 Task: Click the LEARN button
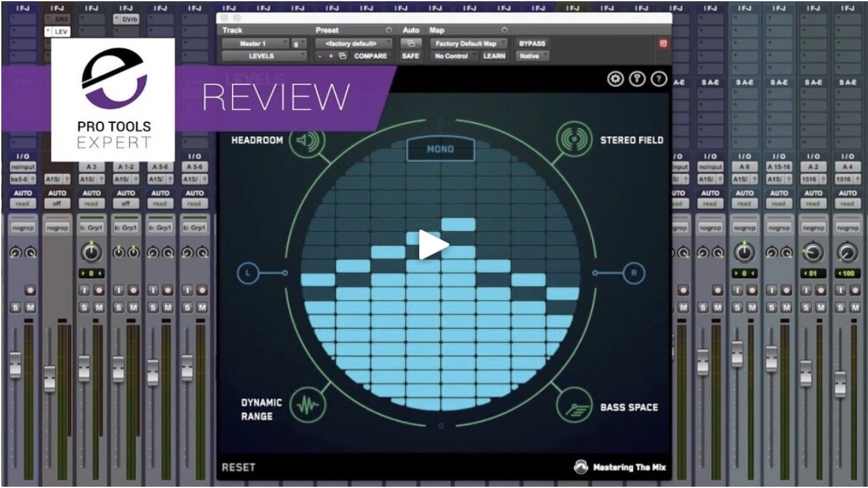494,56
